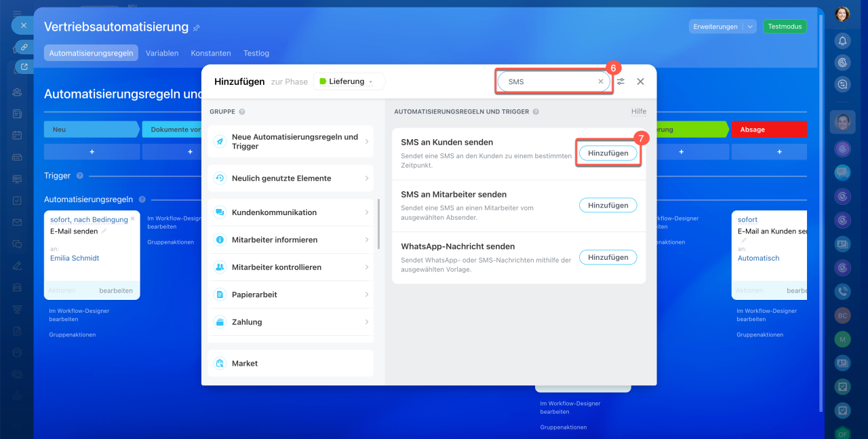Switch to the Variablen tab
The width and height of the screenshot is (868, 439).
(162, 53)
